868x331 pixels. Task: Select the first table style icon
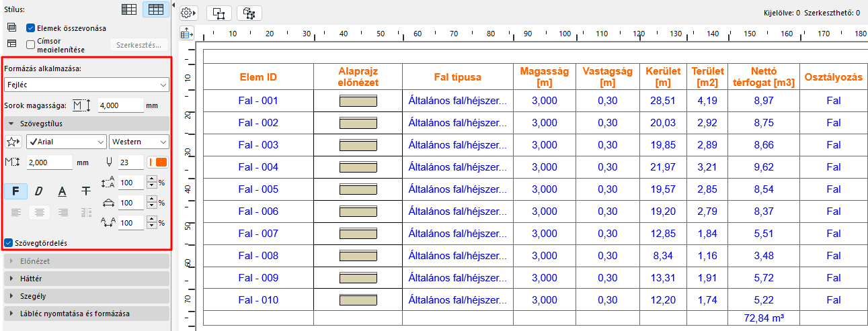click(130, 9)
